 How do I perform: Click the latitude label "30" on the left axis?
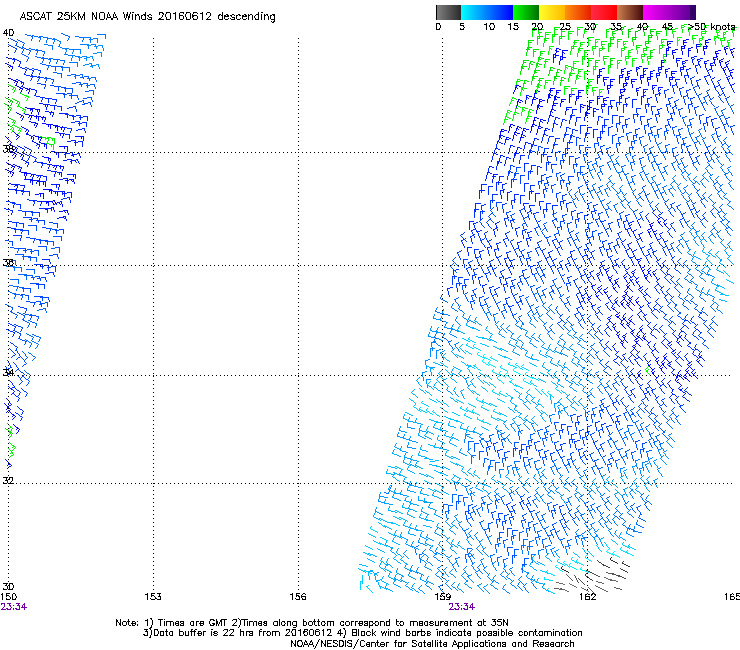(x=8, y=586)
